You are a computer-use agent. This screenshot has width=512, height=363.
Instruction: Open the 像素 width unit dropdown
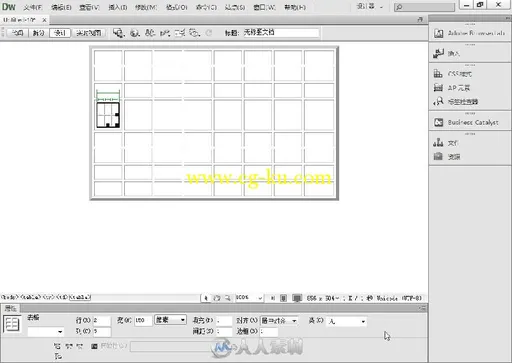pyautogui.click(x=170, y=320)
